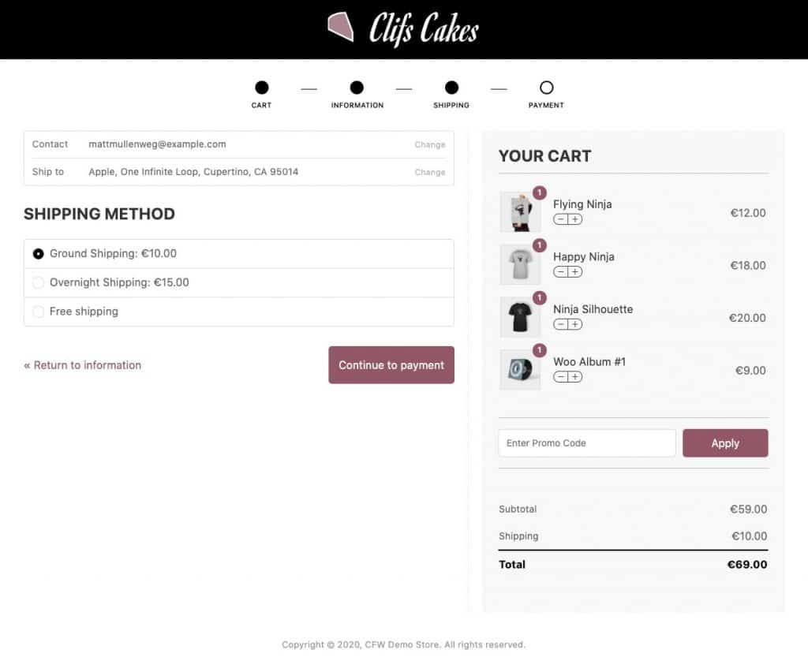The image size is (808, 672).
Task: Click the plus icon for Woo Album #1
Action: (574, 377)
